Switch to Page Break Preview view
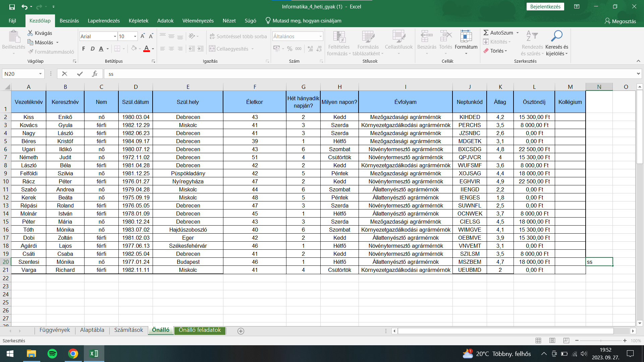644x362 pixels. (566, 341)
